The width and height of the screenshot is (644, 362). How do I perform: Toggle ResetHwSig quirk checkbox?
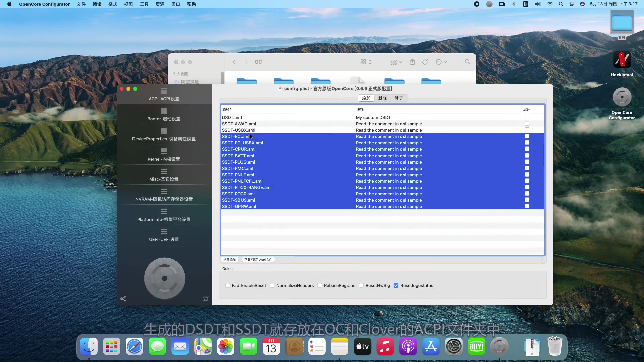(x=361, y=286)
